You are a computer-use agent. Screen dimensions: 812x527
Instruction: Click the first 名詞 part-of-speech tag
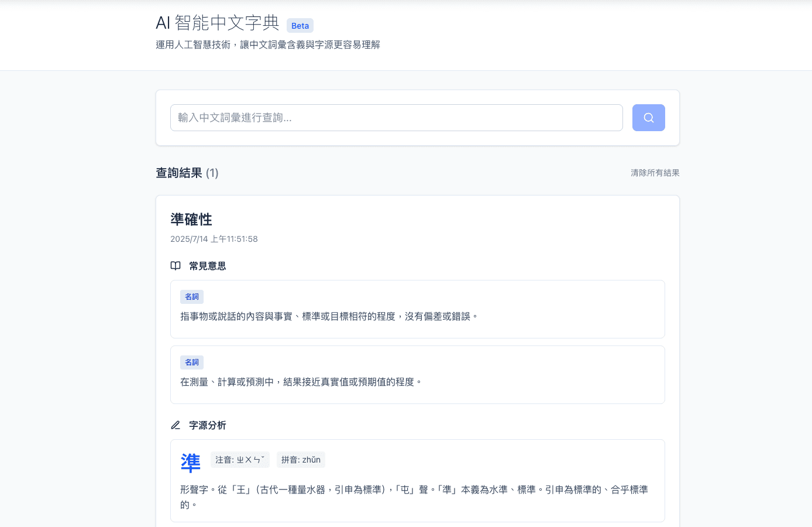click(x=192, y=296)
